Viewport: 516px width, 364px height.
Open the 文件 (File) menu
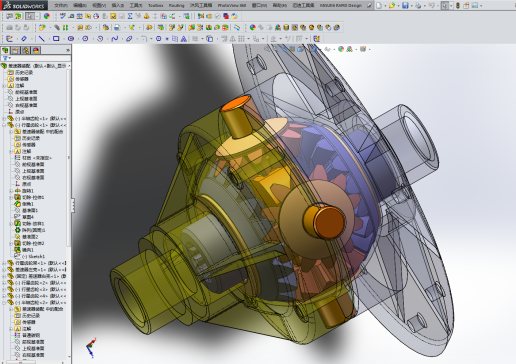(x=61, y=5)
